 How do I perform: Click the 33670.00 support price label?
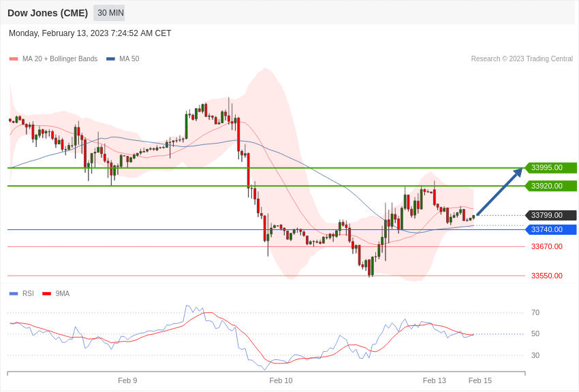click(547, 247)
